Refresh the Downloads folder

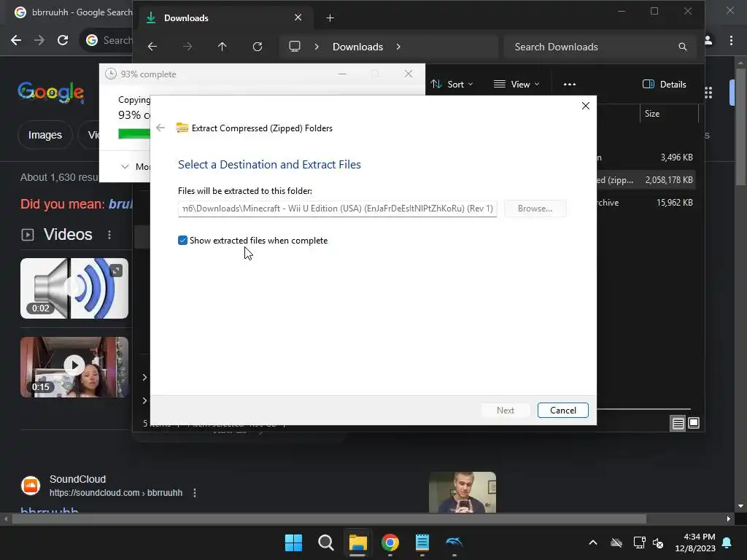(x=258, y=47)
